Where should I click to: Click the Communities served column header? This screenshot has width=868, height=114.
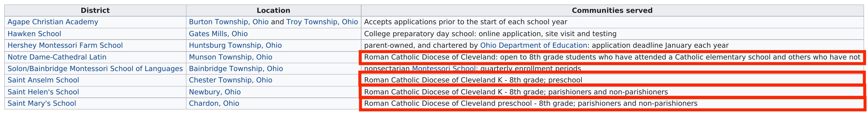(612, 10)
